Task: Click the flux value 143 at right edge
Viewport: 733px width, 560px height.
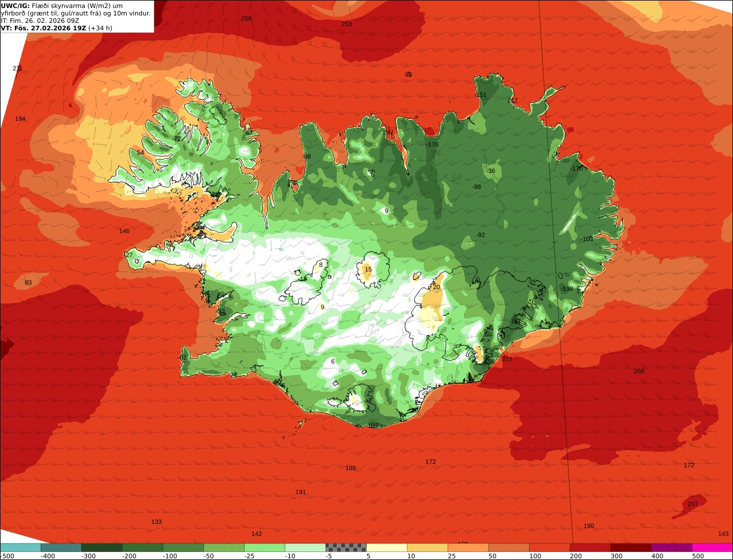Action: coord(723,534)
